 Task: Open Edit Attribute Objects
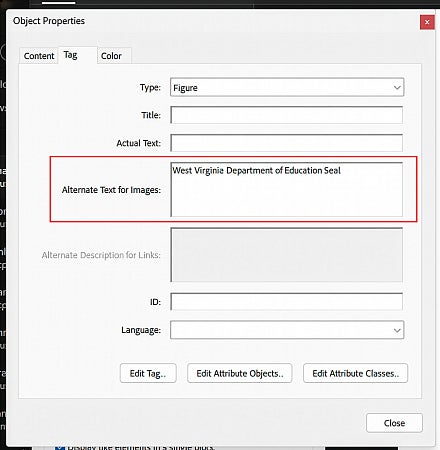(x=240, y=373)
